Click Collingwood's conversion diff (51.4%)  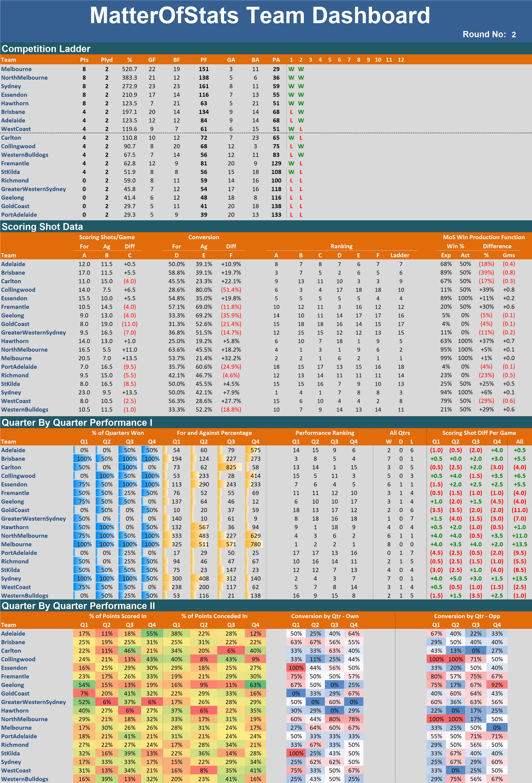click(231, 290)
